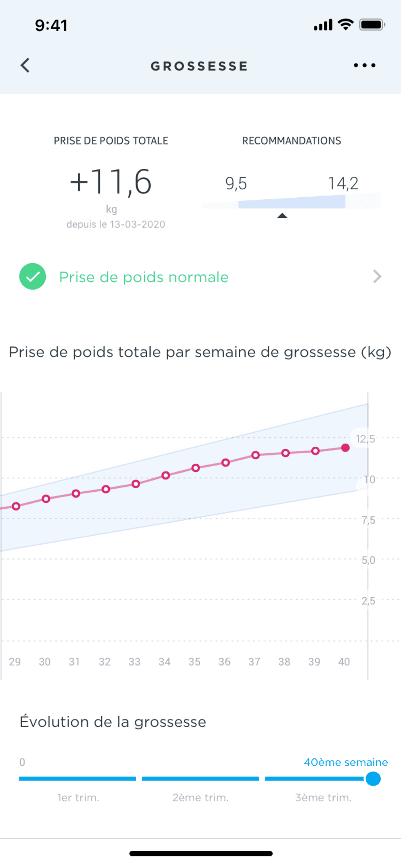Select the week 37 data point
Viewport: 401px width, 868px height.
256,455
